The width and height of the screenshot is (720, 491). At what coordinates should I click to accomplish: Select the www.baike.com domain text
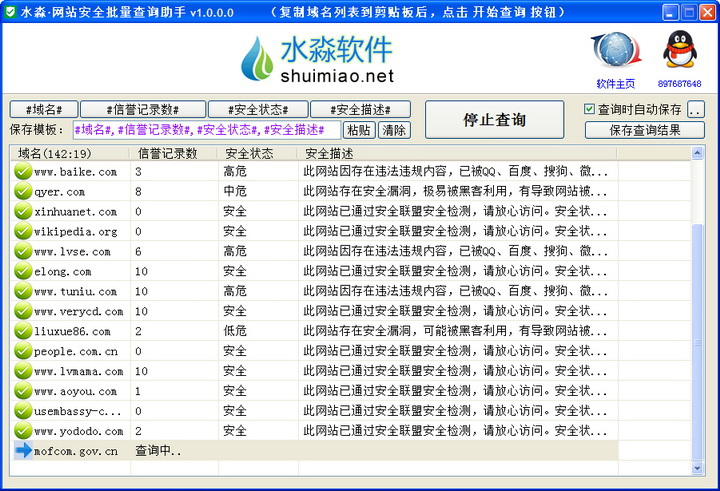click(75, 172)
